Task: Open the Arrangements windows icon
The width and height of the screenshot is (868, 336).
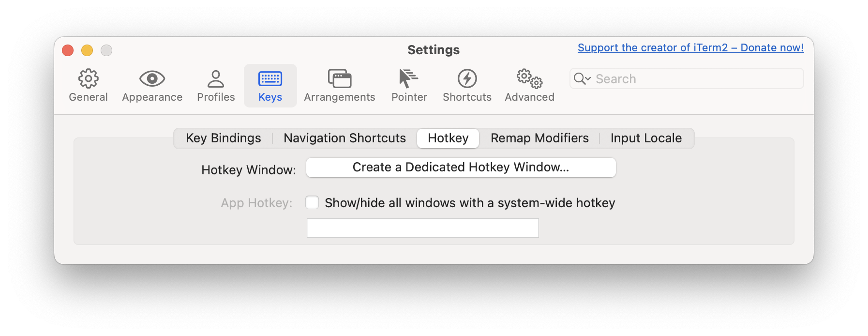Action: [x=339, y=78]
